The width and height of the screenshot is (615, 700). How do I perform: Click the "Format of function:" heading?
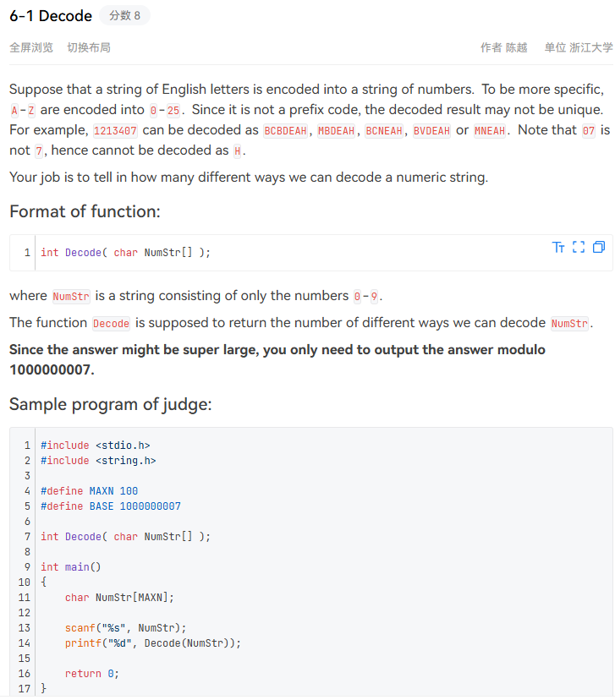pyautogui.click(x=85, y=211)
